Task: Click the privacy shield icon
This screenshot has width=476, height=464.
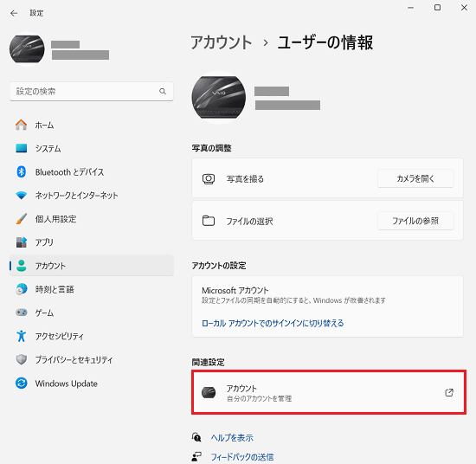Action: [22, 359]
